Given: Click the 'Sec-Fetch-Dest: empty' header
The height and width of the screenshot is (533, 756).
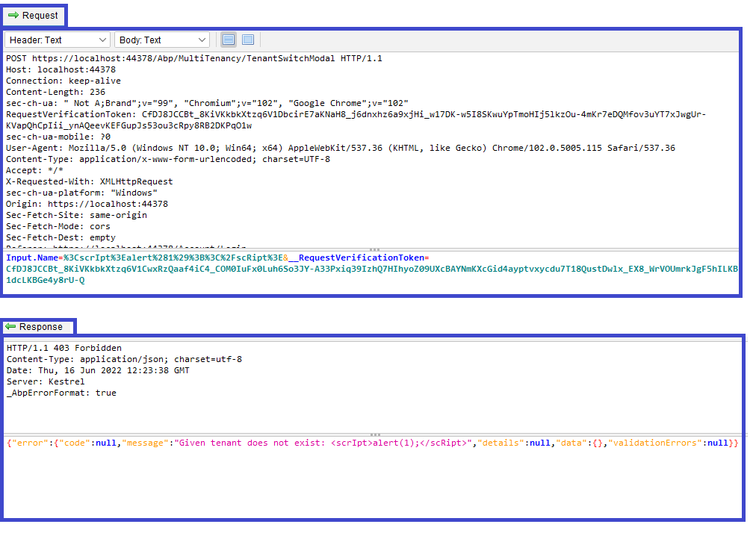Looking at the screenshot, I should tap(61, 237).
